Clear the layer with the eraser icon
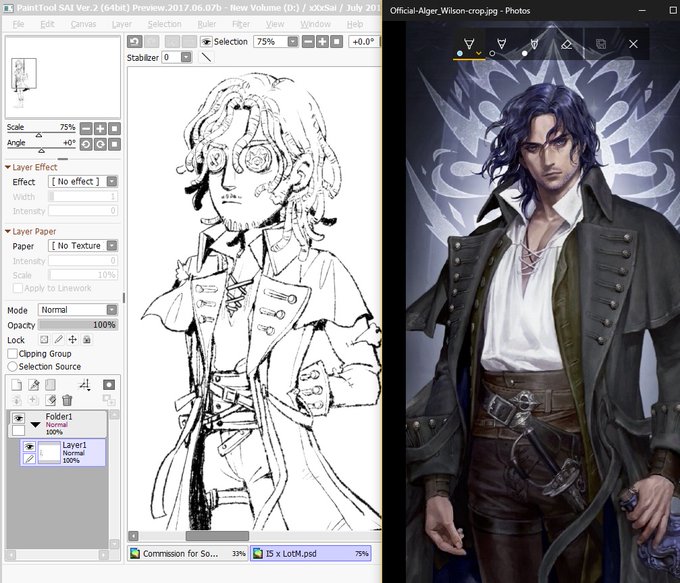 (50, 400)
